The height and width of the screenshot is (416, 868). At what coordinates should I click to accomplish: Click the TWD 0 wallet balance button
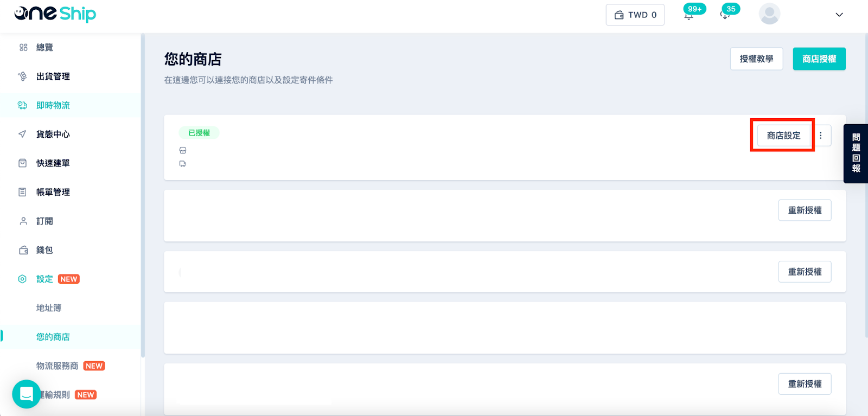point(635,15)
